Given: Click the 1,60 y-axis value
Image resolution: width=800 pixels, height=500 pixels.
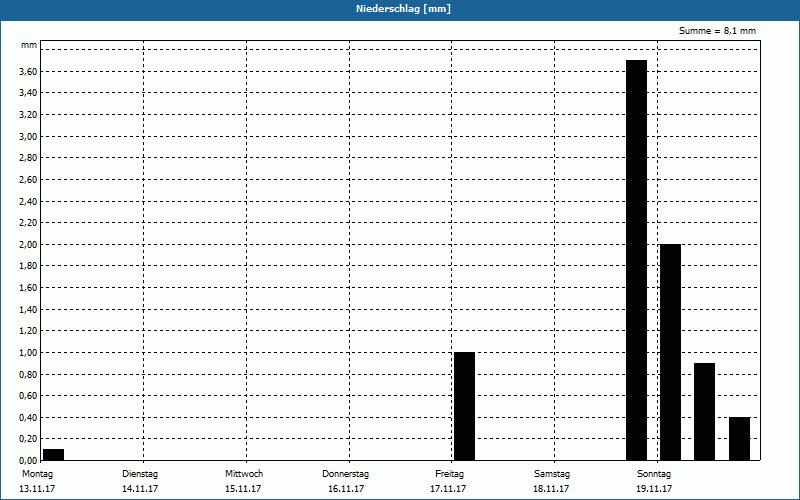Looking at the screenshot, I should click(x=28, y=287).
